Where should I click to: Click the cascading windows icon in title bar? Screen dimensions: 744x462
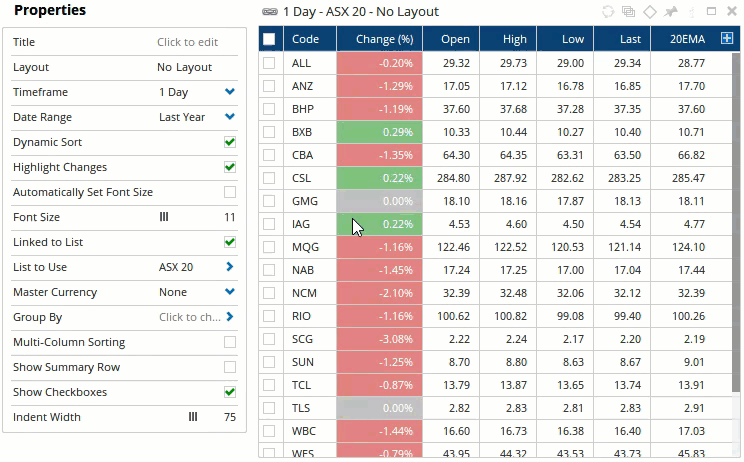point(628,11)
